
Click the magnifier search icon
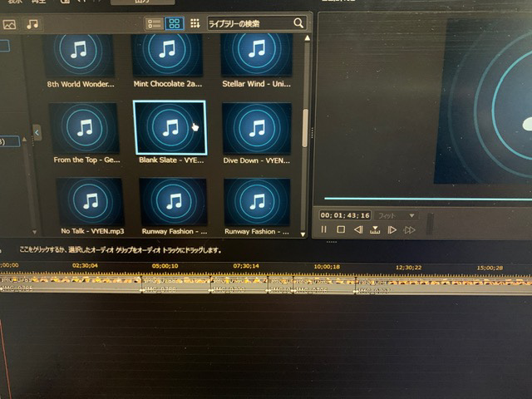[x=298, y=23]
